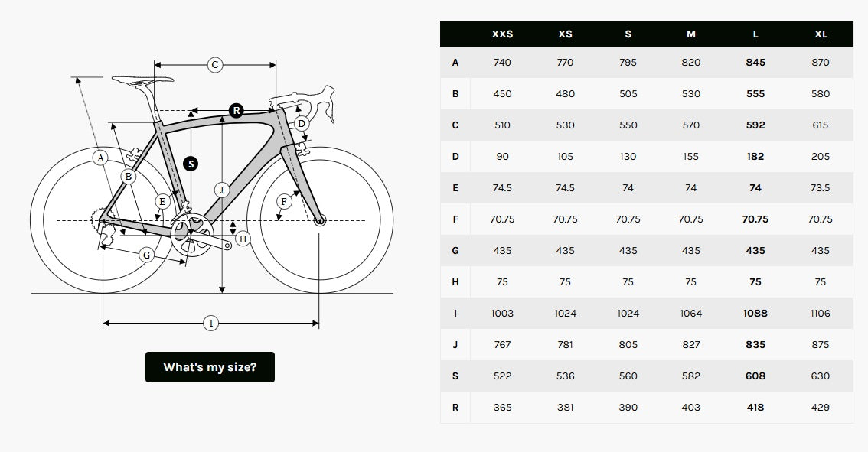Click row label S in the geometry table
The height and width of the screenshot is (452, 868).
tap(455, 376)
